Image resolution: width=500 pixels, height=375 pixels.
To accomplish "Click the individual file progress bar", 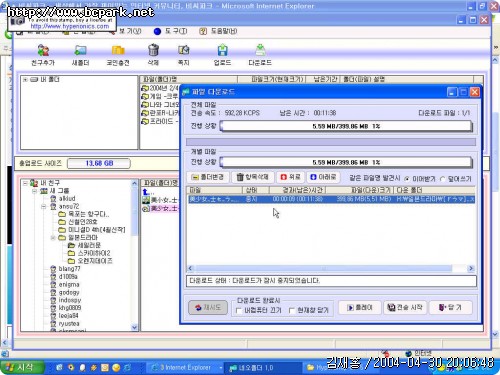I will [x=346, y=162].
